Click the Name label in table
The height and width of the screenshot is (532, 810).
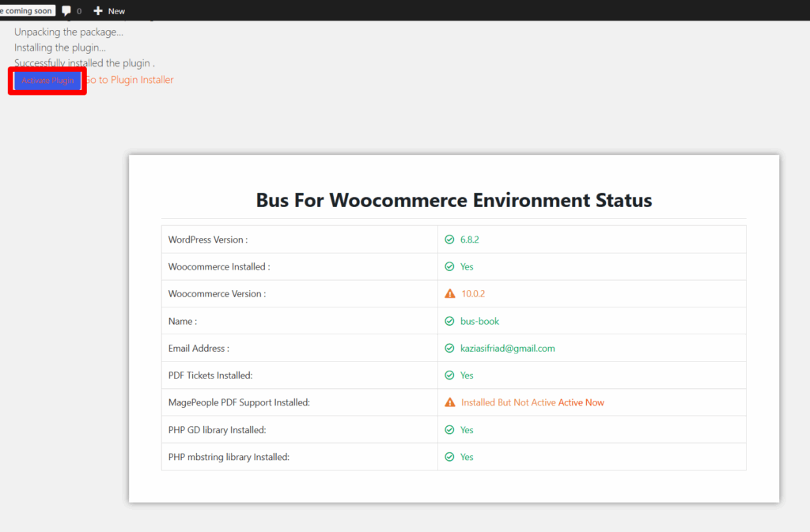coord(183,321)
